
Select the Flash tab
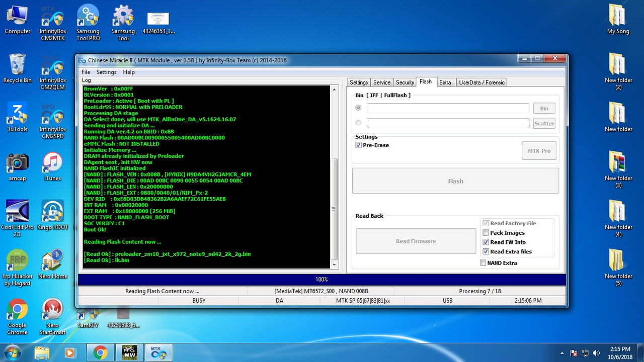coord(426,82)
